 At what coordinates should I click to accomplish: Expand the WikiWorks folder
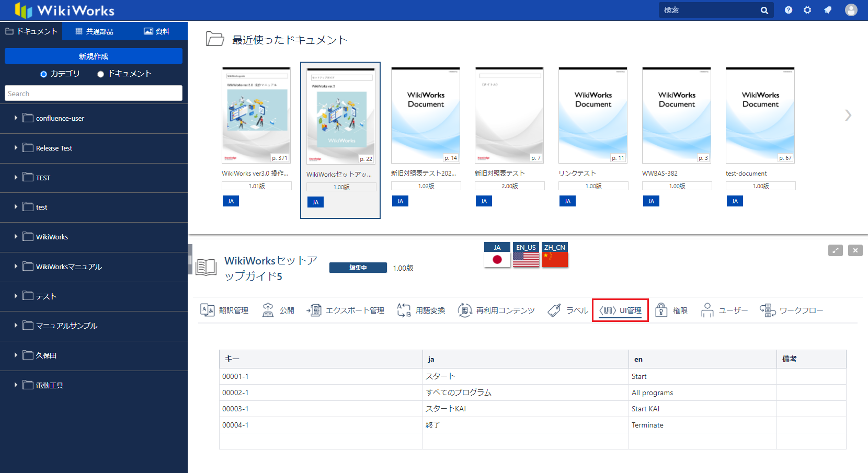click(x=16, y=237)
